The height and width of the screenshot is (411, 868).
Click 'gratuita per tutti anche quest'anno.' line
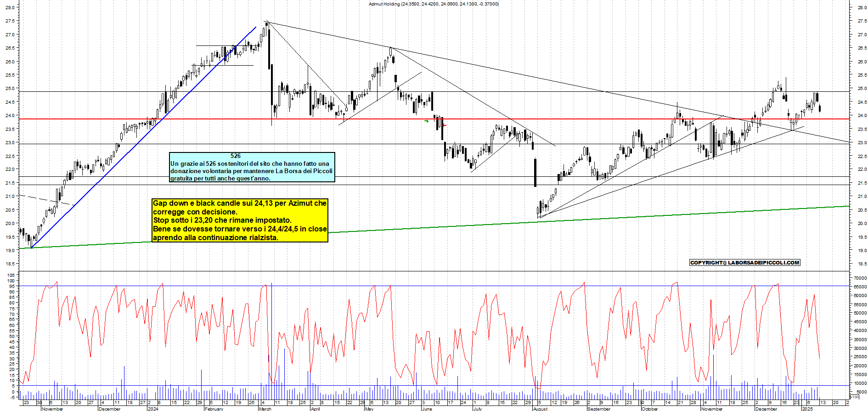tap(220, 179)
